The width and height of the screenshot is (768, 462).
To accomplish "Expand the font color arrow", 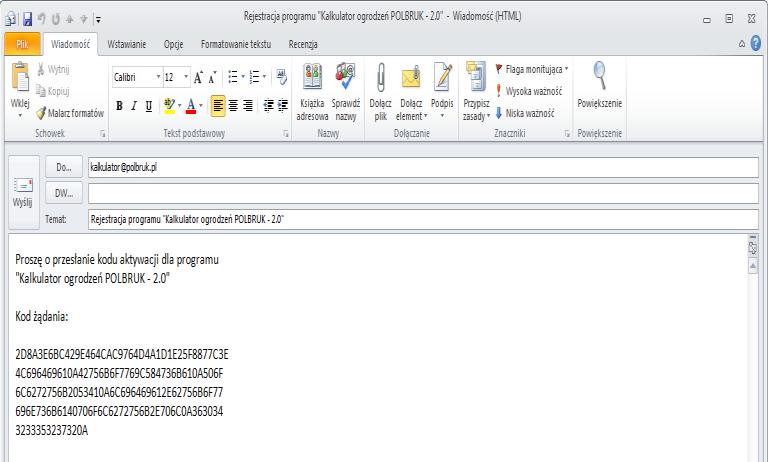I will [201, 106].
